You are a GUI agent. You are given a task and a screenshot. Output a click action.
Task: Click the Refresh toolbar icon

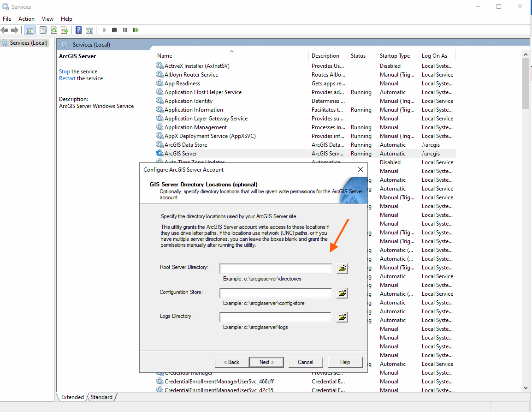pyautogui.click(x=54, y=30)
